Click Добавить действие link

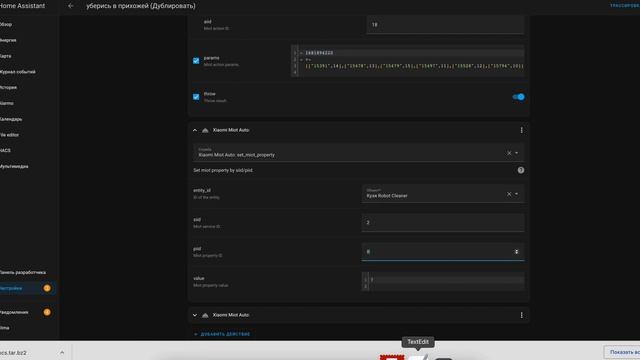(222, 334)
